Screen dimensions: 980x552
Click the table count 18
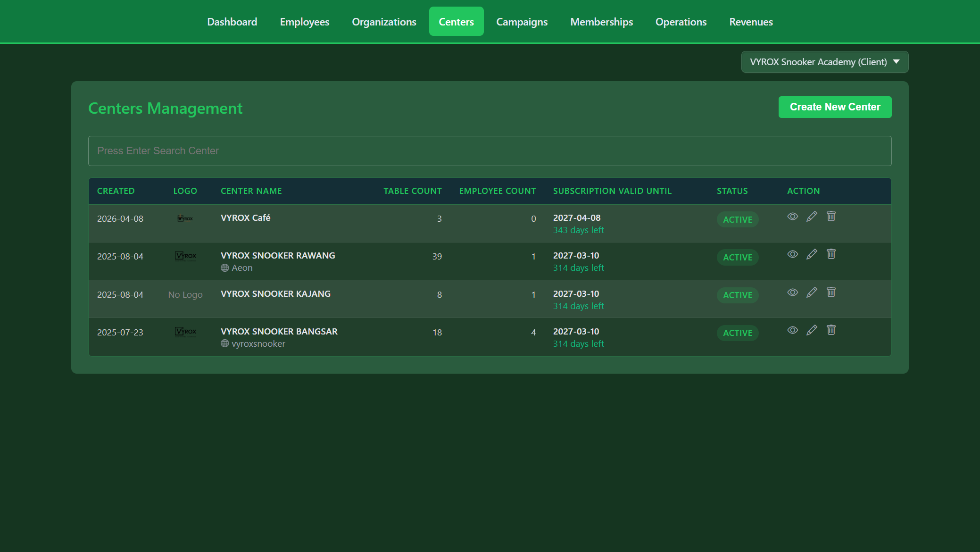[x=437, y=333]
